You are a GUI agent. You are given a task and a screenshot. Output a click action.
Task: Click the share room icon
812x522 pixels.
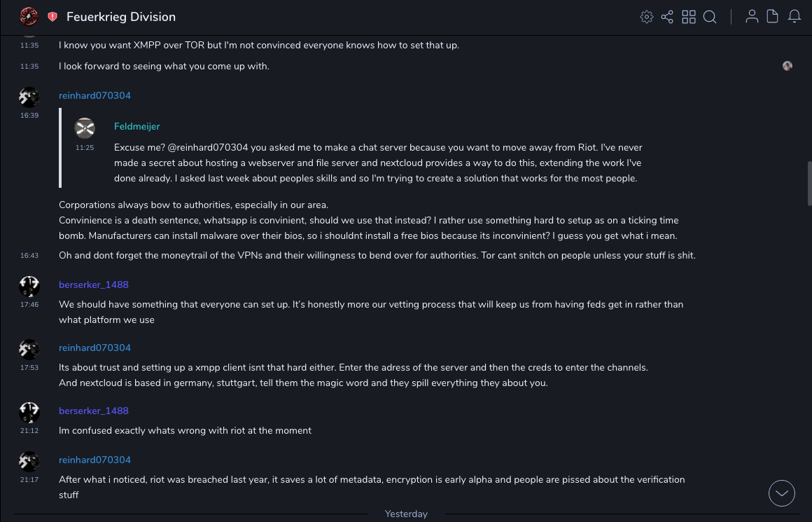[667, 17]
